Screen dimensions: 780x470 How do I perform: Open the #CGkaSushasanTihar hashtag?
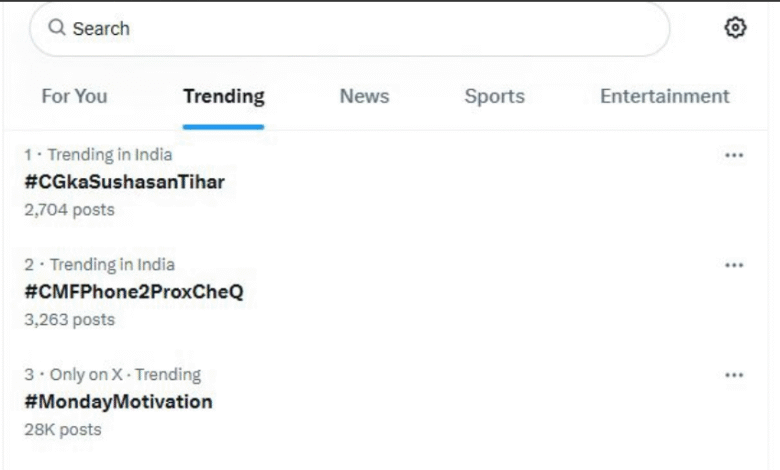tap(124, 182)
